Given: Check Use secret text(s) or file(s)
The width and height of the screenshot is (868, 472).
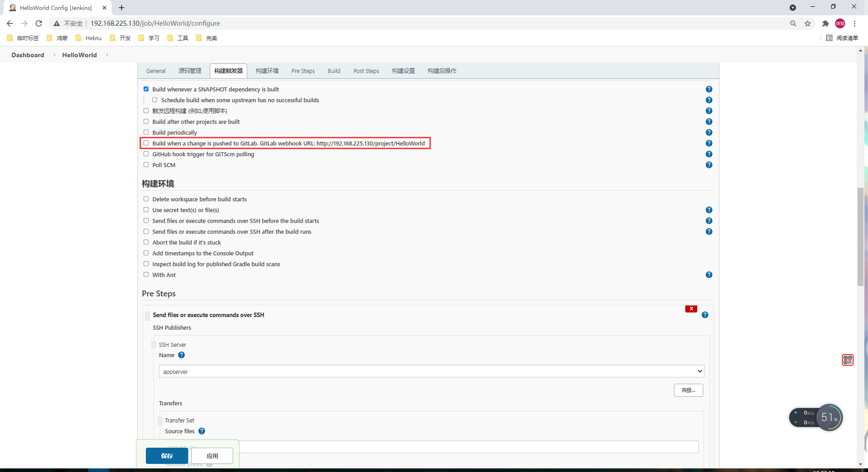Looking at the screenshot, I should tap(146, 210).
